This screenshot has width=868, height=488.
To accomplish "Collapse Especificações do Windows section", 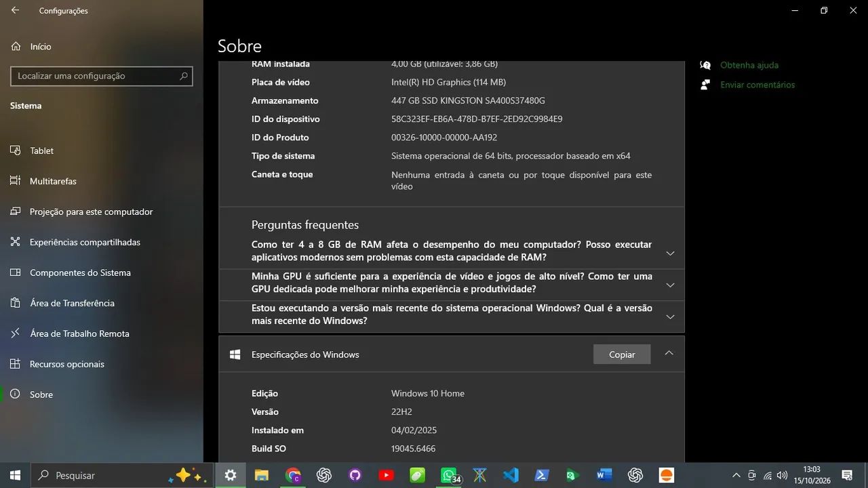I will pos(669,353).
